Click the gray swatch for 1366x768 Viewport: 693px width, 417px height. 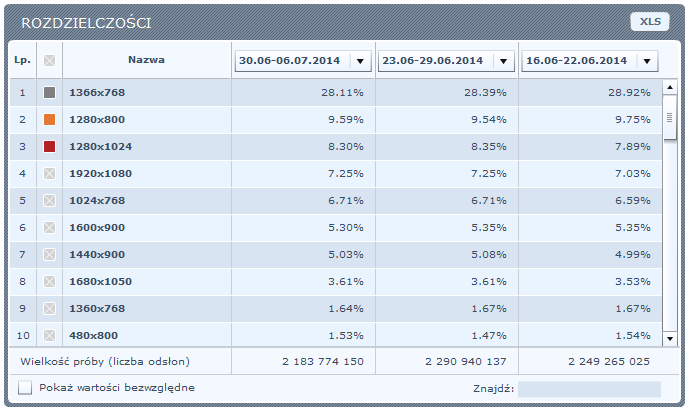(50, 92)
